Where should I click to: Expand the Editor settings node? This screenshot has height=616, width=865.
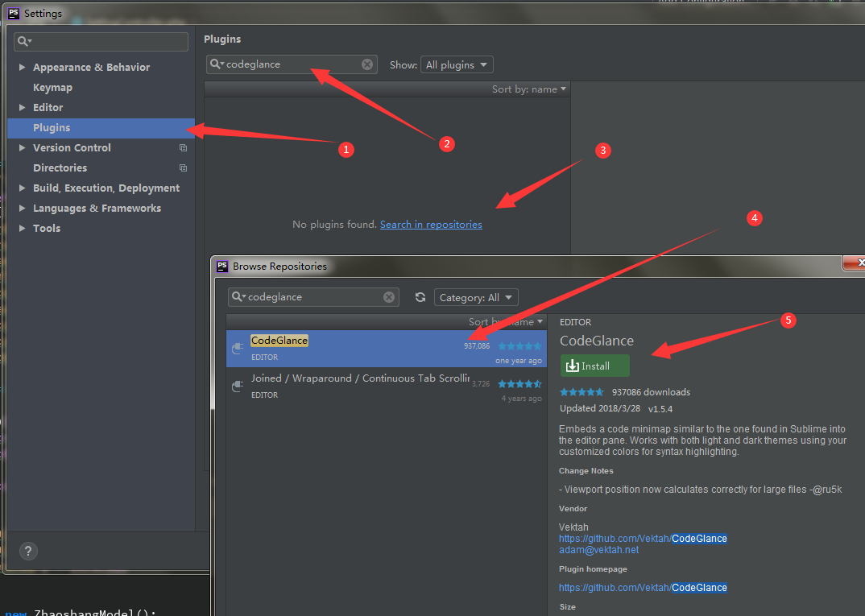pos(22,108)
